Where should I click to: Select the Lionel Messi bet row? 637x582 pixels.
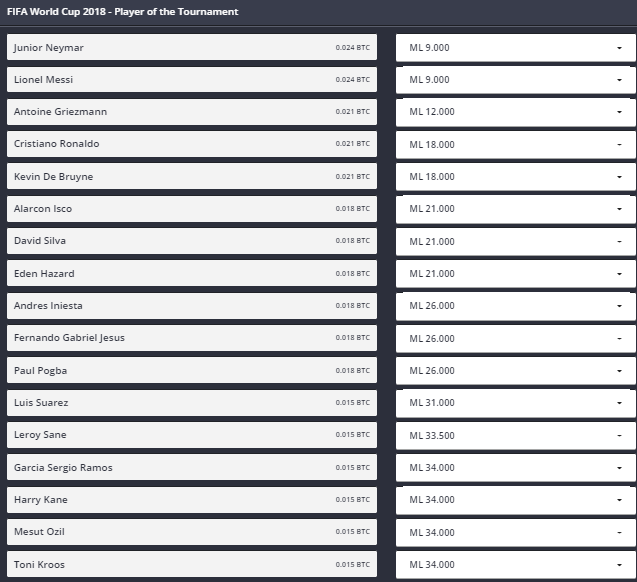(192, 80)
